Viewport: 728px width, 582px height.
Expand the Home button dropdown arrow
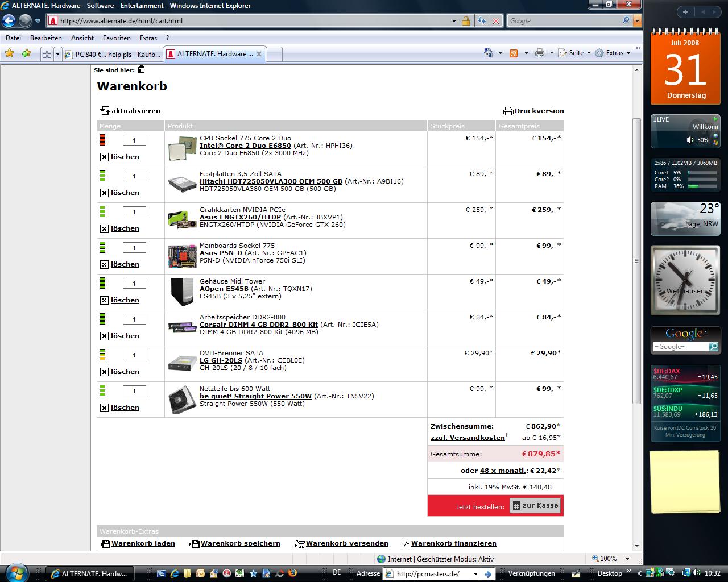coord(500,53)
